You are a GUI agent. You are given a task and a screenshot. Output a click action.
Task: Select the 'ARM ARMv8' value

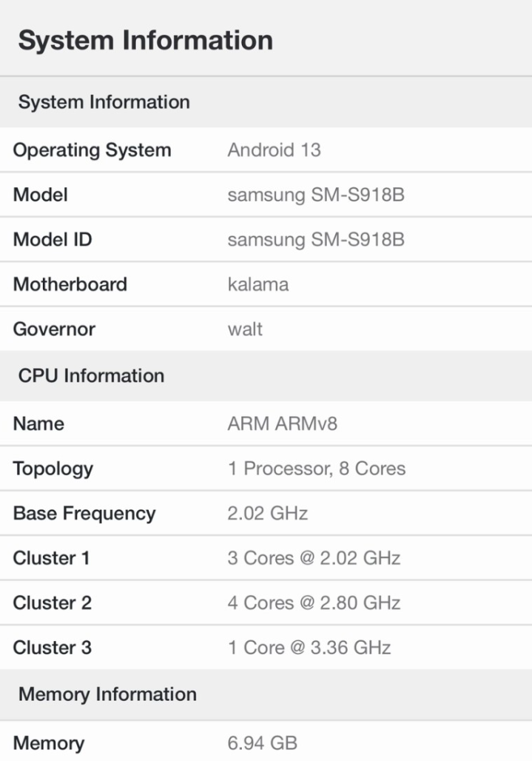click(x=282, y=423)
